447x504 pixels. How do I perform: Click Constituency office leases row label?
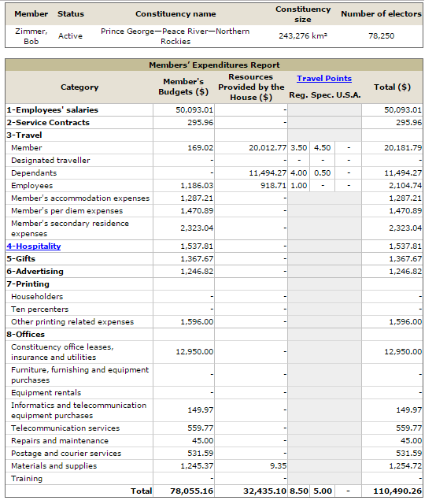point(62,352)
